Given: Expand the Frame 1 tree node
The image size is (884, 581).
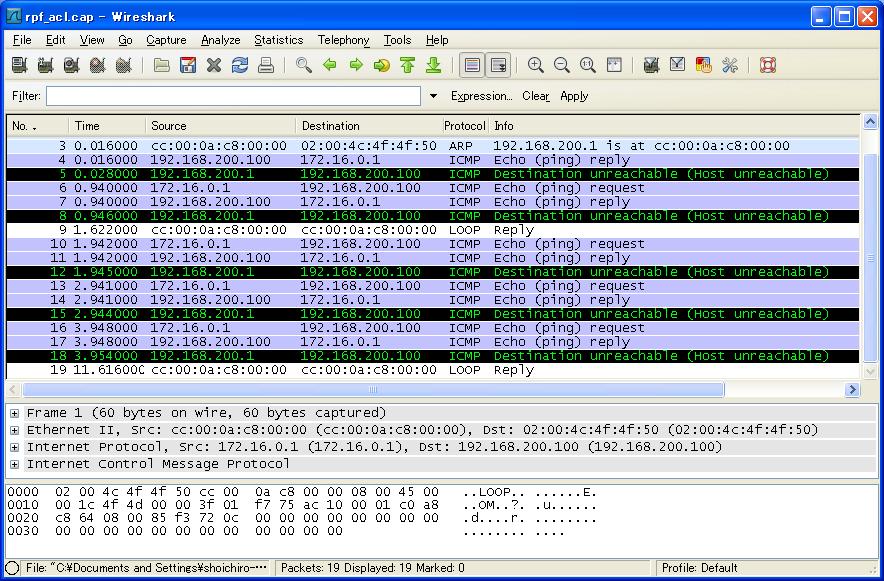Looking at the screenshot, I should pos(15,413).
